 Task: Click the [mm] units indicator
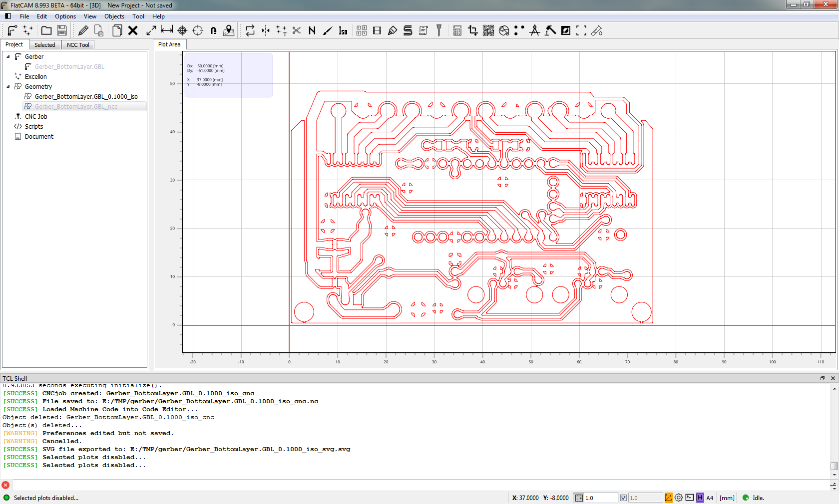(x=727, y=498)
